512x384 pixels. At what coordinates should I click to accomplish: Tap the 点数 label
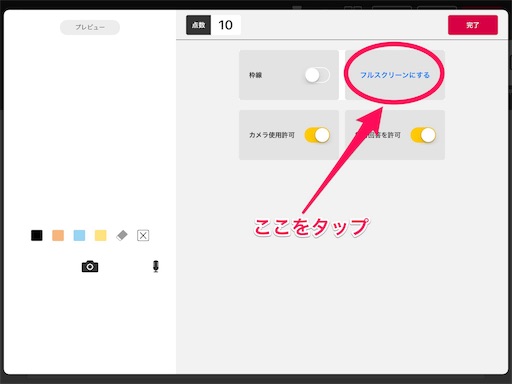[x=198, y=25]
